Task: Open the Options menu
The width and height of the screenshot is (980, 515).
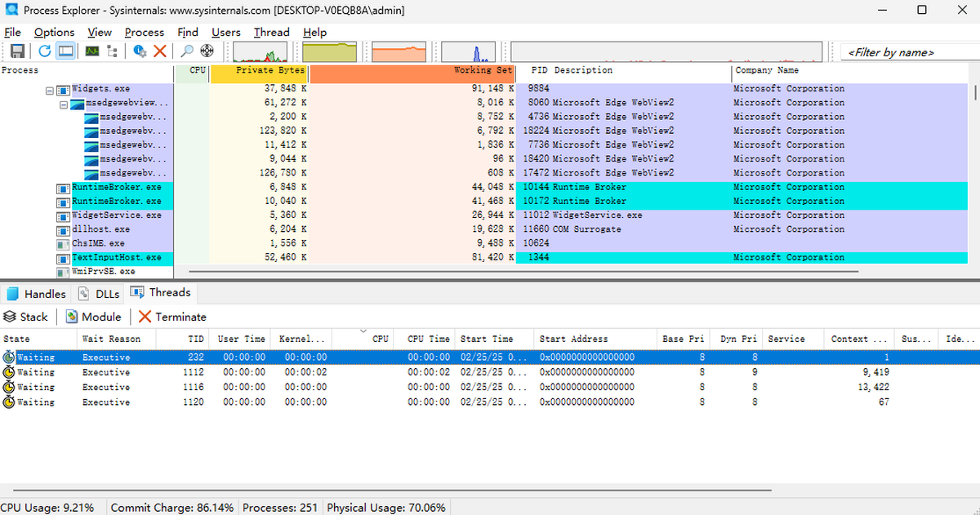Action: [54, 33]
